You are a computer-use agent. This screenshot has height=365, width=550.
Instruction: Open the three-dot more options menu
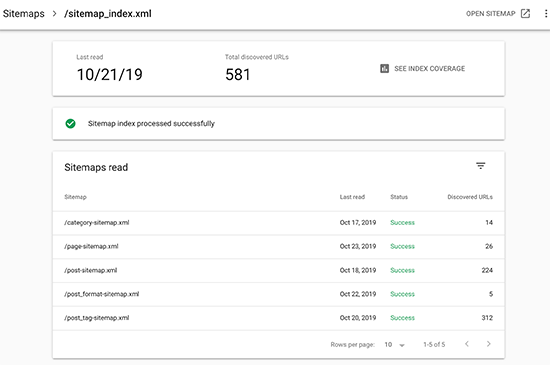546,14
